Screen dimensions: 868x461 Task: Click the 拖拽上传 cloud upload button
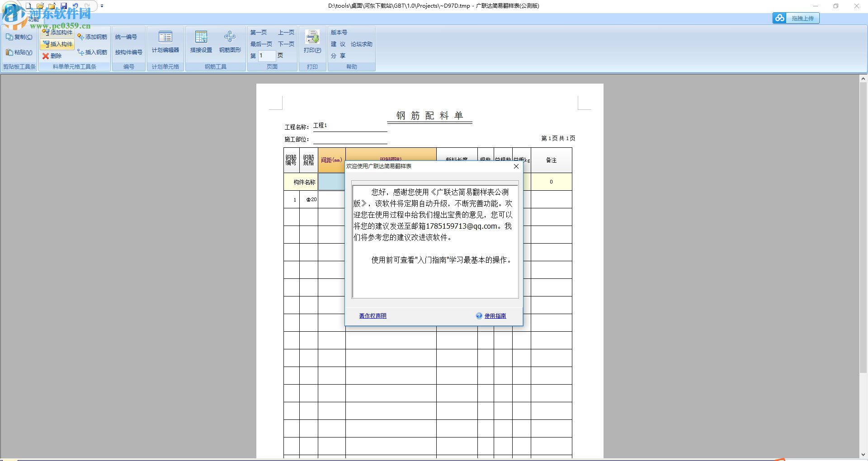(796, 18)
